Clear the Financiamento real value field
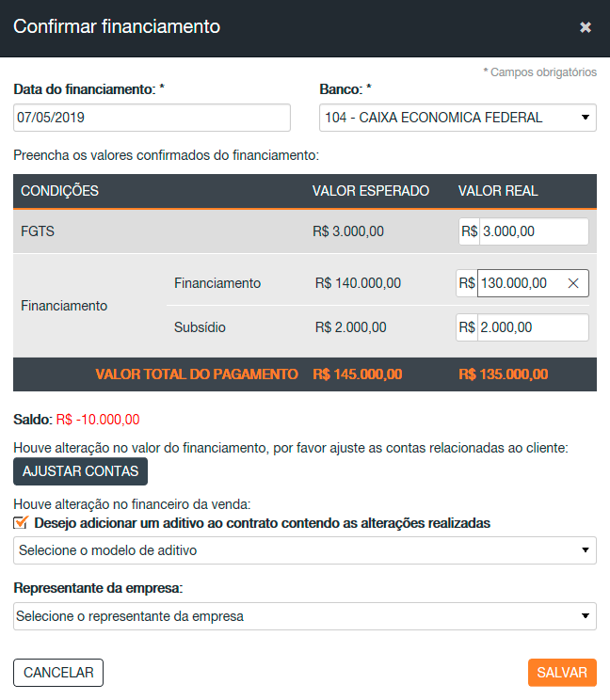 (573, 283)
